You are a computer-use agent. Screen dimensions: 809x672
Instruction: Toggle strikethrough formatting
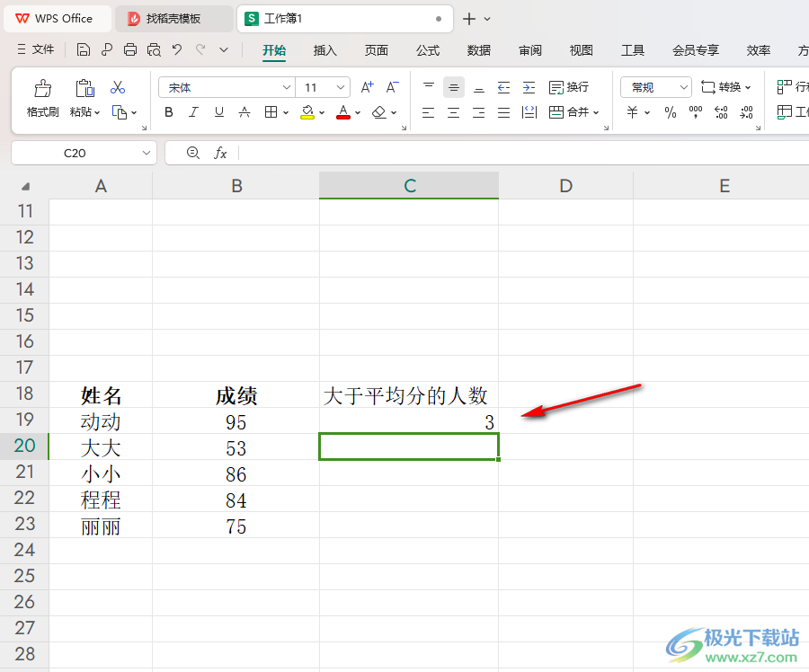coord(244,112)
